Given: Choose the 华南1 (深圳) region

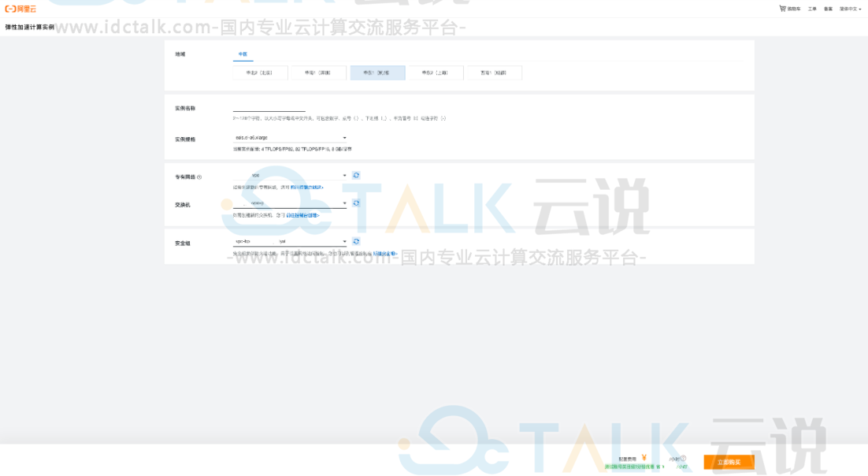Looking at the screenshot, I should tap(319, 73).
